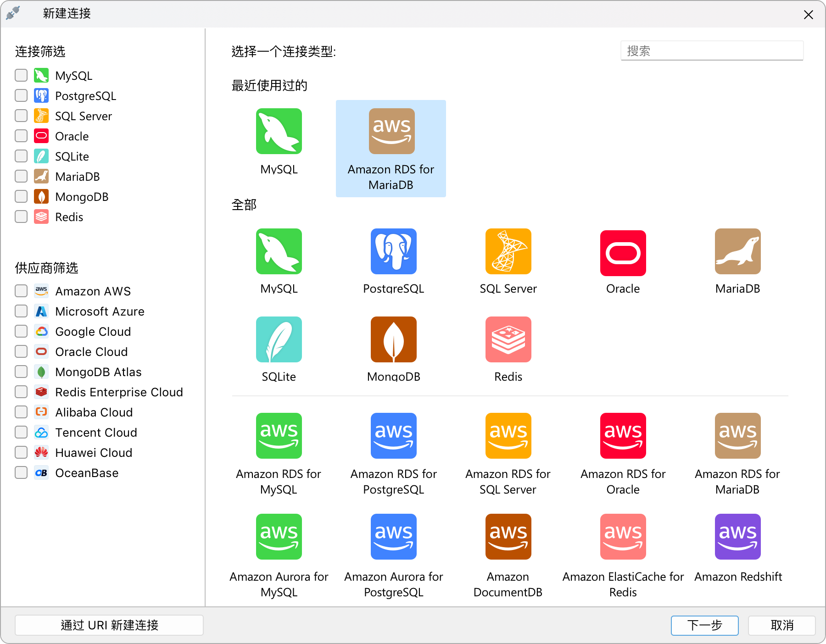Screen dimensions: 826x644
Task: Select the Amazon RDS for MySQL icon
Action: coord(279,436)
